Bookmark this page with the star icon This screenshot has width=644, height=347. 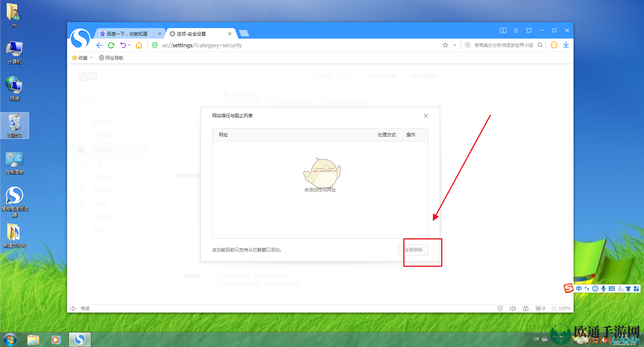tap(445, 45)
